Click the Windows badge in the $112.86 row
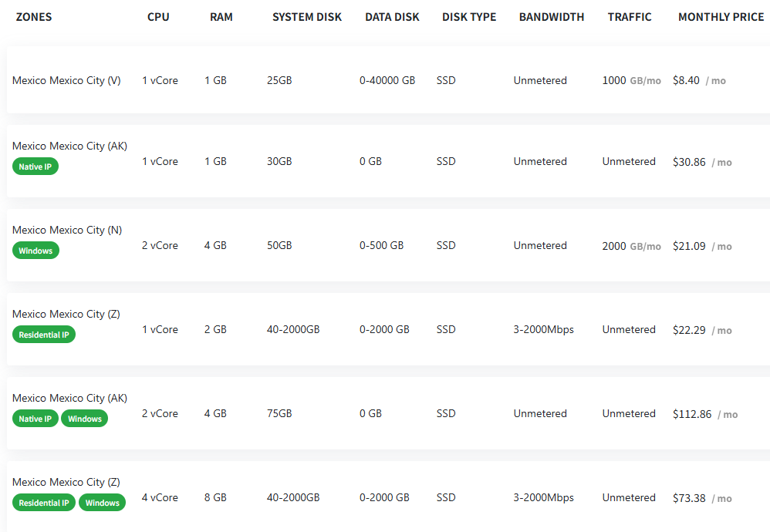 84,418
